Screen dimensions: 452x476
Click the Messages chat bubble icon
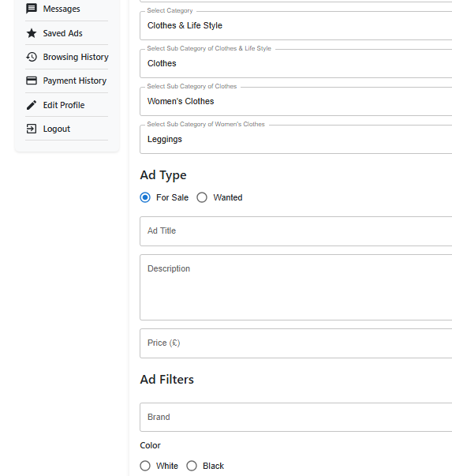(x=32, y=9)
